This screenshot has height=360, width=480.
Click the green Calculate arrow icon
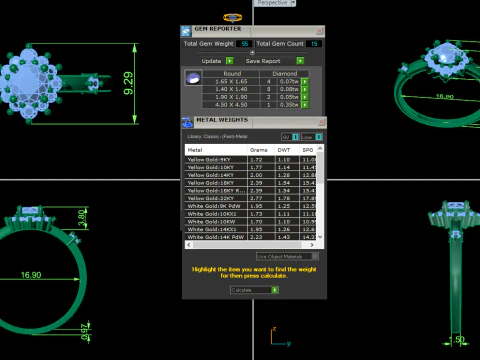tap(275, 290)
